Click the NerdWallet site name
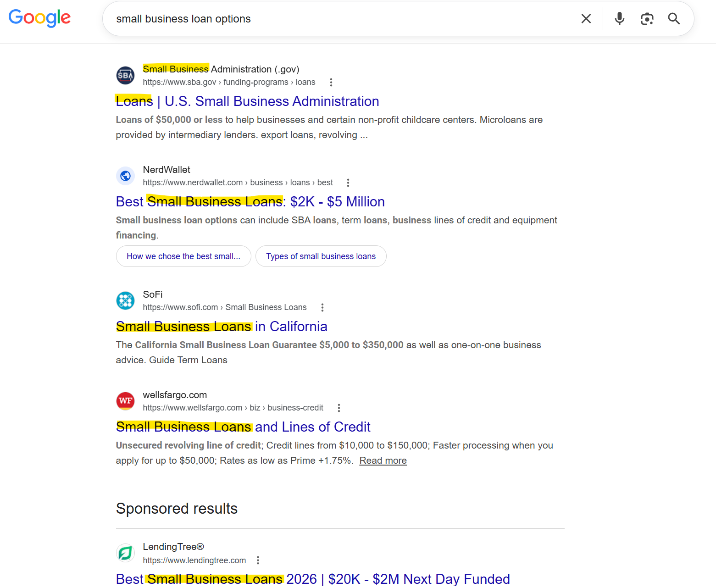The height and width of the screenshot is (588, 716). click(x=167, y=170)
